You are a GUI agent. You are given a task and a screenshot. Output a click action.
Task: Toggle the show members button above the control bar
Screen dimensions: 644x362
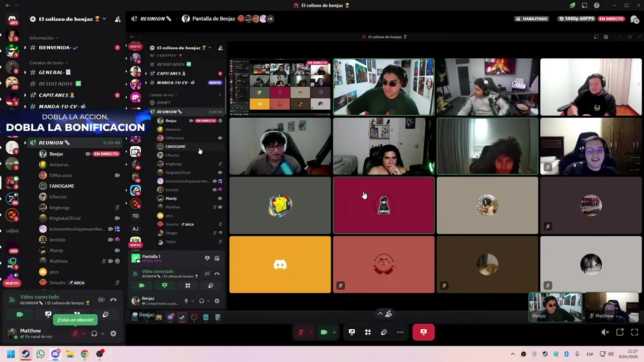coord(384,313)
